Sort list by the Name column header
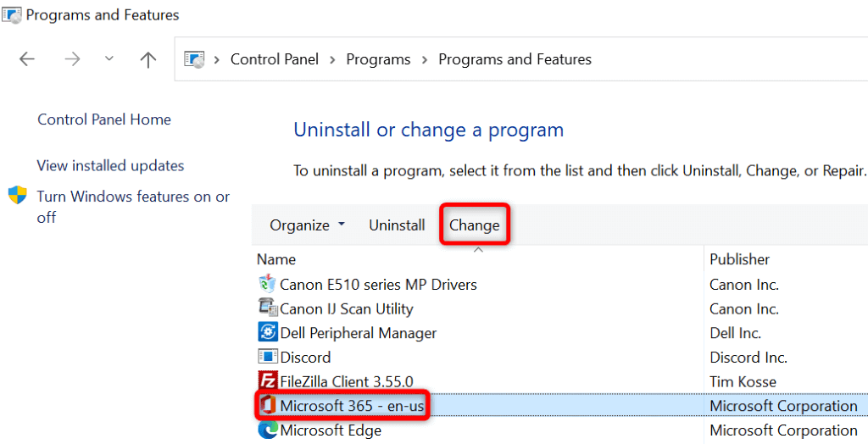Screen dimensions: 868x444 276,259
